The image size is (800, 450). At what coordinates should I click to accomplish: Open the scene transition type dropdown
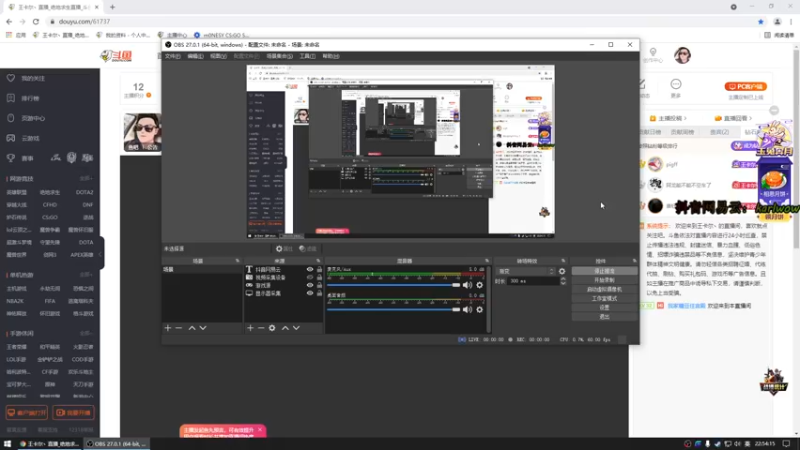point(526,271)
